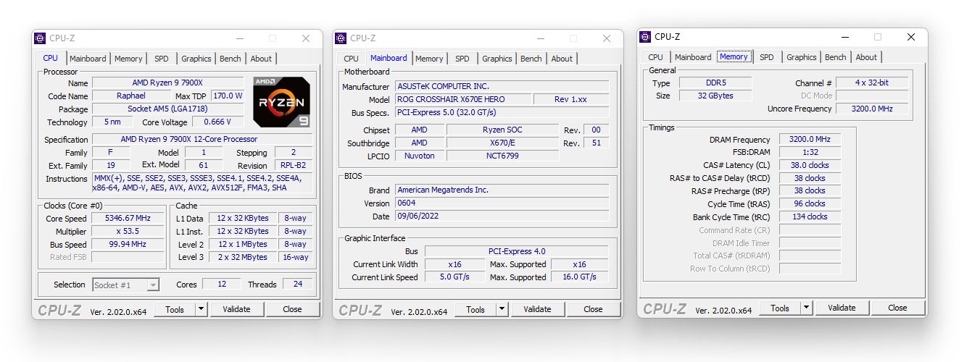Click the PCI-Express 4.0 bus field
The height and width of the screenshot is (362, 980).
pos(516,251)
